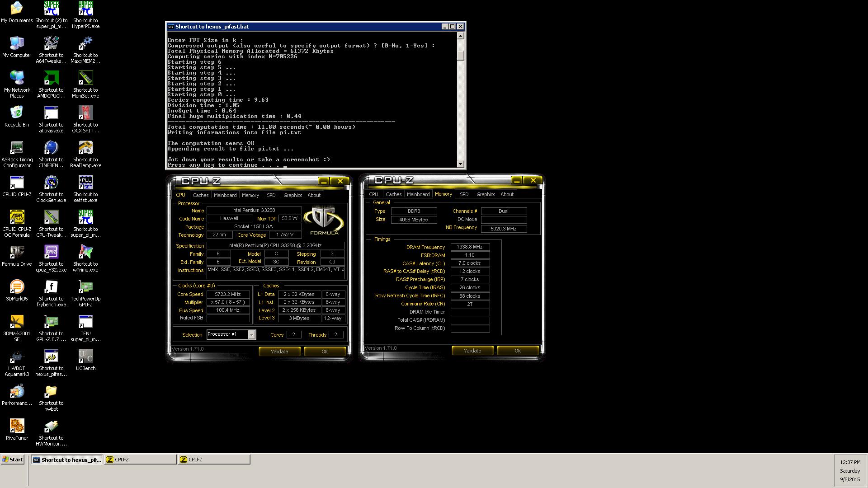
Task: Click the Windows Start button
Action: 13,460
